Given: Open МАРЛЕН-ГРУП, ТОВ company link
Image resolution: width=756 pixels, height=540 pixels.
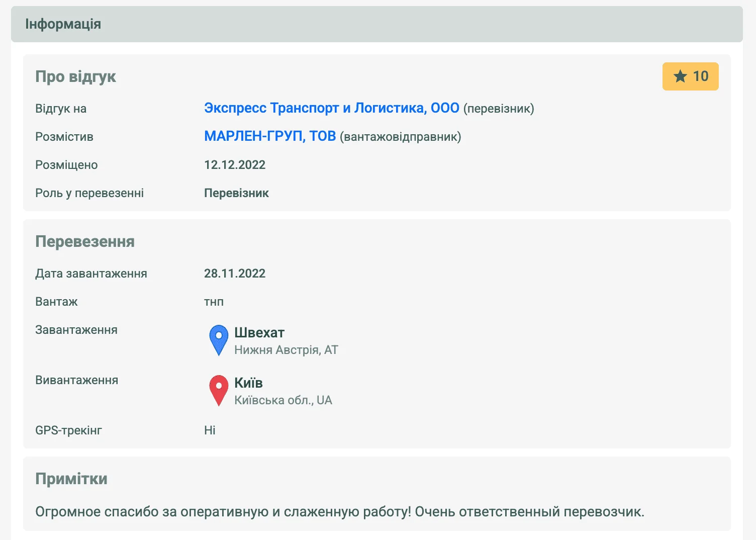Looking at the screenshot, I should point(269,136).
